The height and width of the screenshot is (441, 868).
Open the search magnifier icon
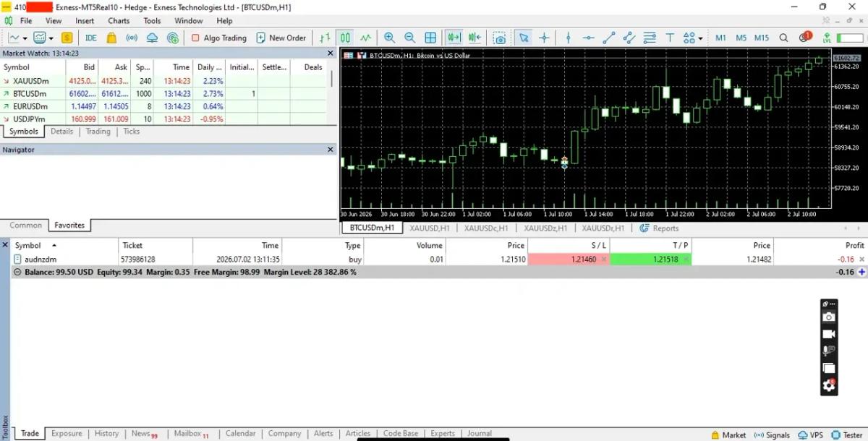click(784, 38)
